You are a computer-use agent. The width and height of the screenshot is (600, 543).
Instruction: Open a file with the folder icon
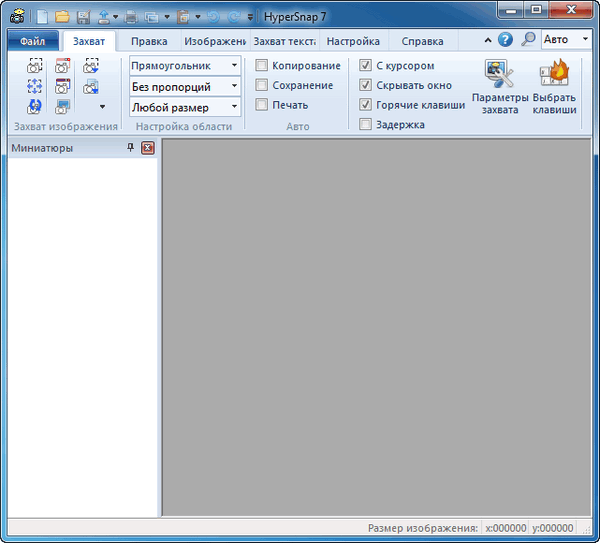tap(62, 16)
